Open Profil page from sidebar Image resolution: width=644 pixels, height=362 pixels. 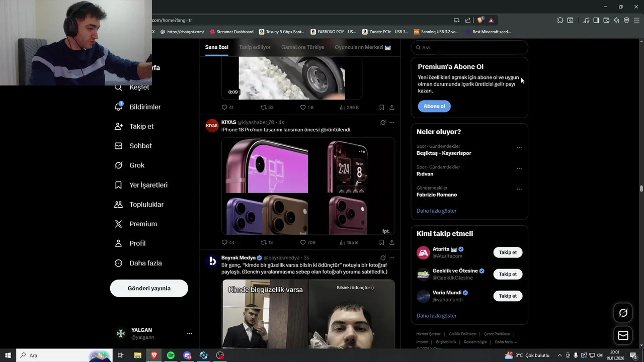(130, 243)
